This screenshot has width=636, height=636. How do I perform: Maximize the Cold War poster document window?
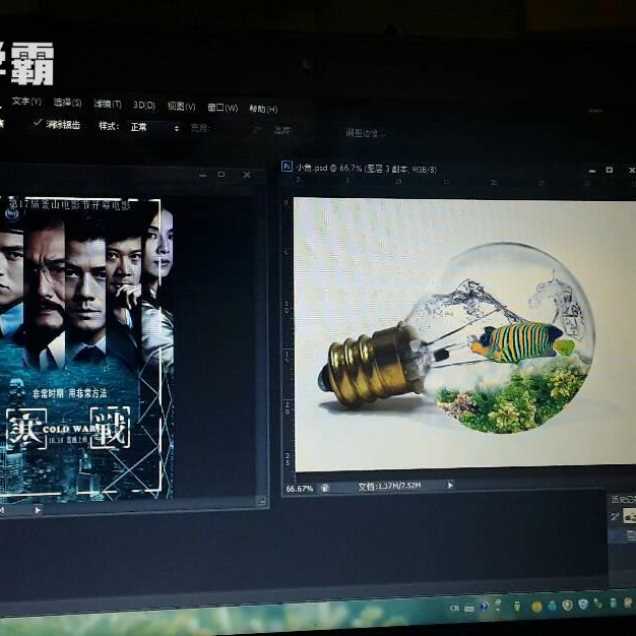click(221, 174)
